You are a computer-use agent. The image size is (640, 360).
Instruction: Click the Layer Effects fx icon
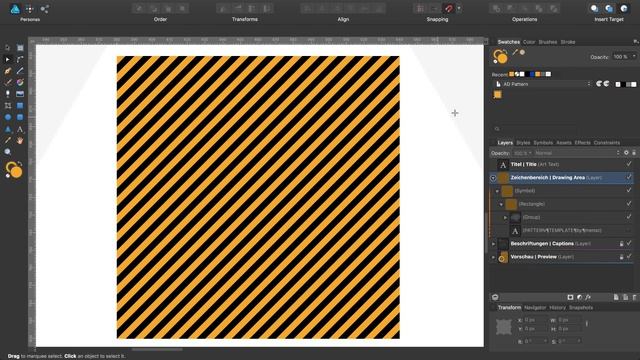click(x=588, y=297)
